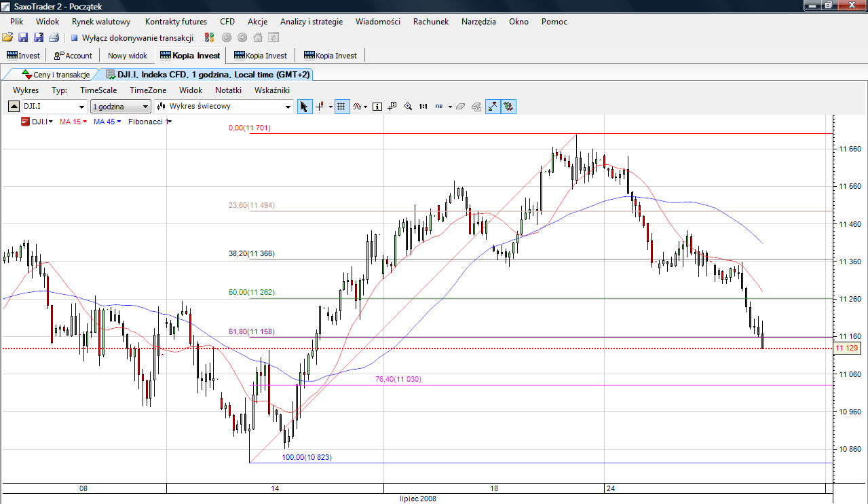The height and width of the screenshot is (504, 868).
Task: Toggle Wyłącz dokonywanie transakcji option
Action: tap(132, 38)
